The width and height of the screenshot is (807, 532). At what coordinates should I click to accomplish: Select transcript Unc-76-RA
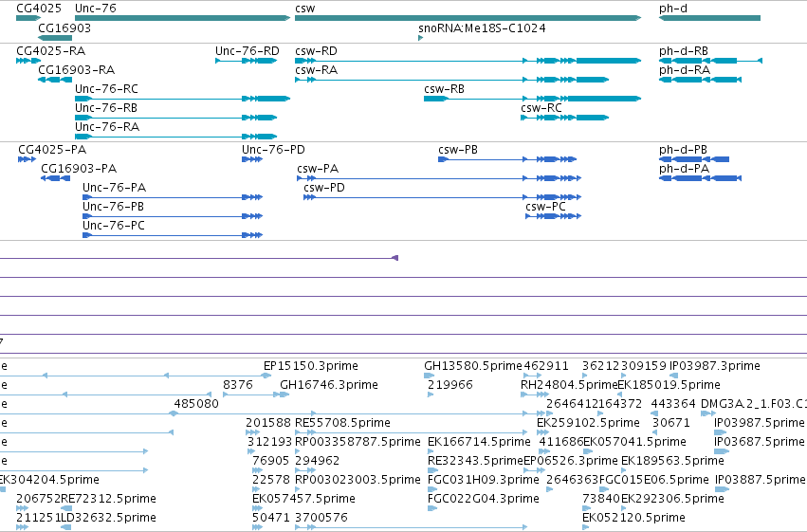176,137
